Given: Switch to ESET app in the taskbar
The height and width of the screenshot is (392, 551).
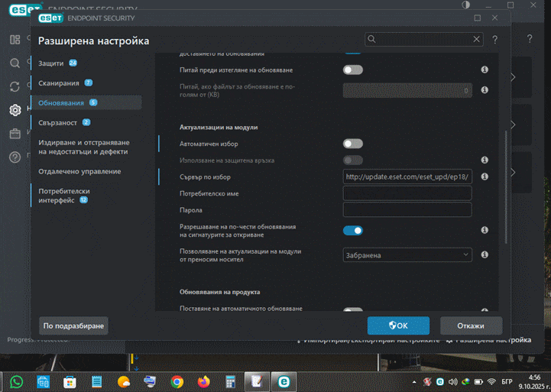Looking at the screenshot, I should pos(284,382).
